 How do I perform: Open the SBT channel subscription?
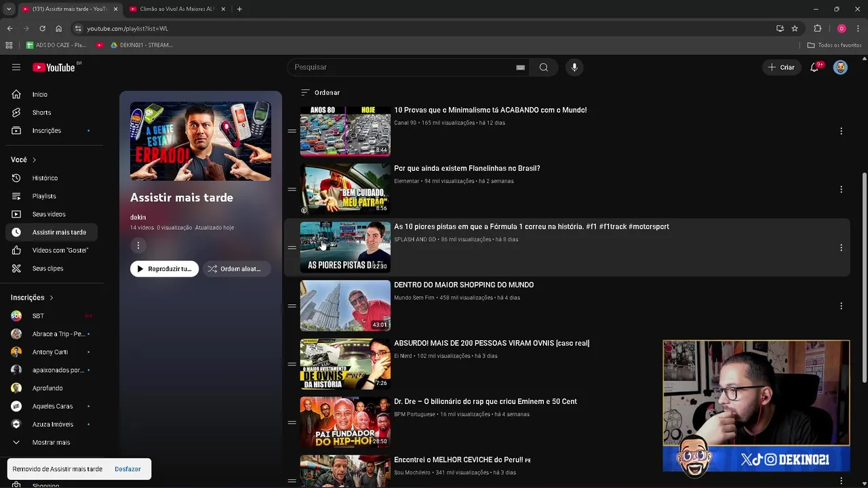(51, 316)
